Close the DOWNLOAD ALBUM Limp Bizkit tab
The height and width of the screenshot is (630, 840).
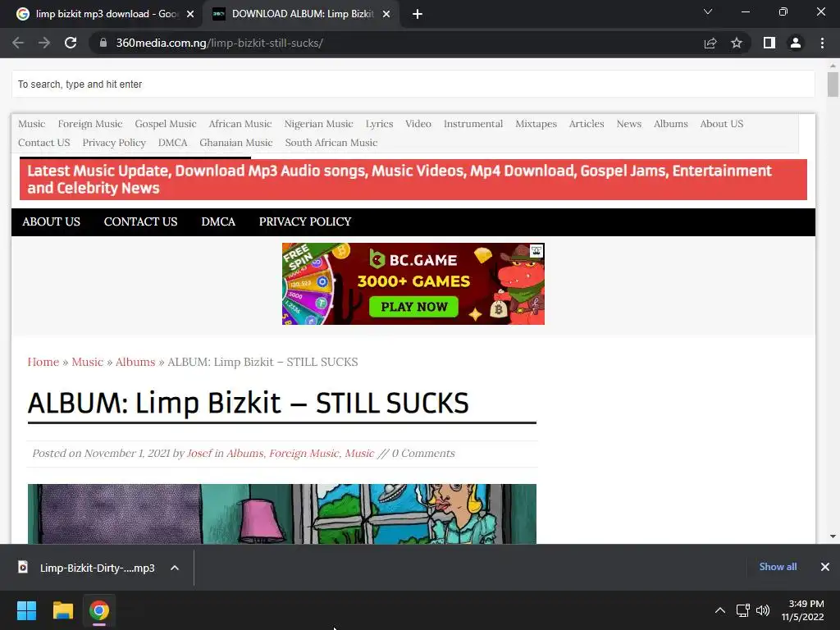click(x=386, y=14)
